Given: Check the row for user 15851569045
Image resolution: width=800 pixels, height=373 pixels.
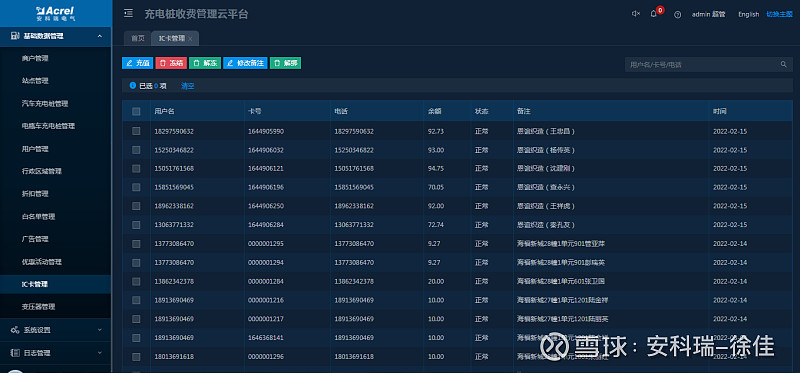Looking at the screenshot, I should coord(136,187).
